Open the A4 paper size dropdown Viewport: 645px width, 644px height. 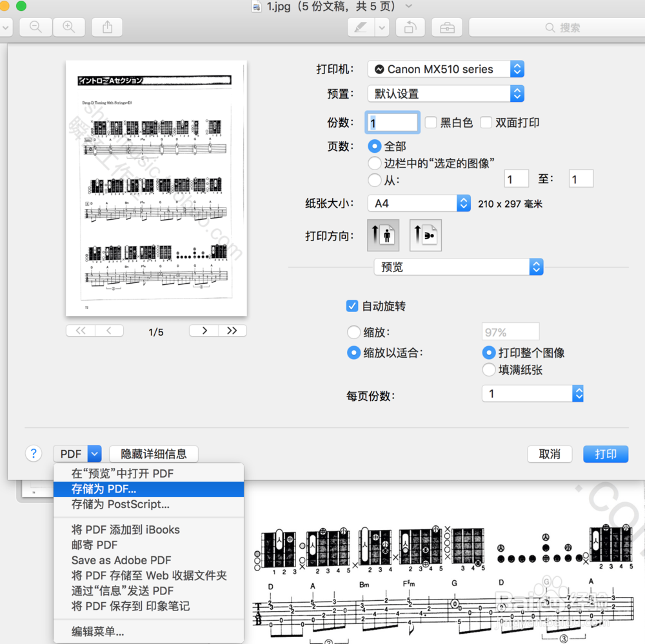(x=419, y=203)
